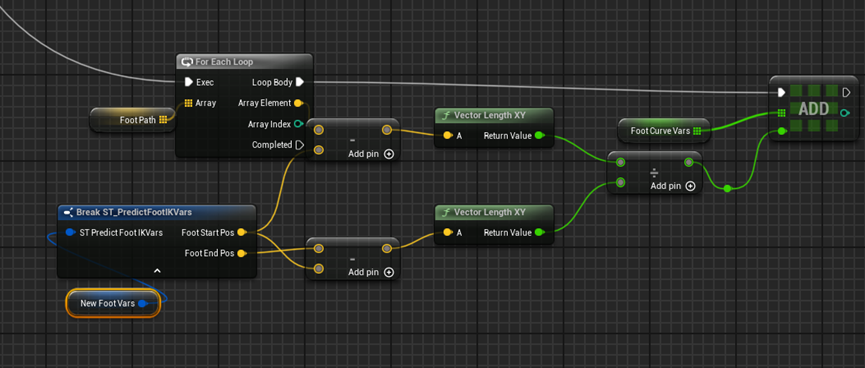Select the ADD array node label
This screenshot has width=865, height=368.
tap(814, 109)
